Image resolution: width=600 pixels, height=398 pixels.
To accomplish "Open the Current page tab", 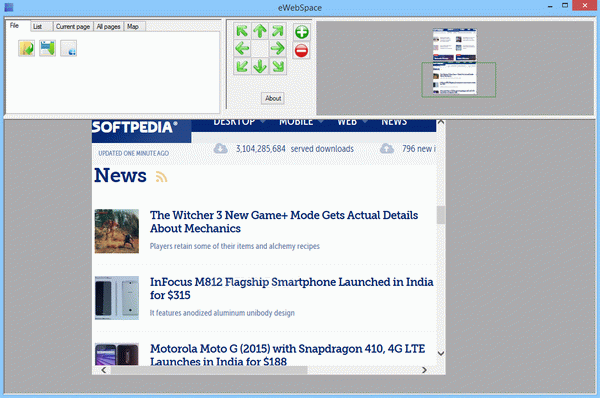I will tap(73, 26).
